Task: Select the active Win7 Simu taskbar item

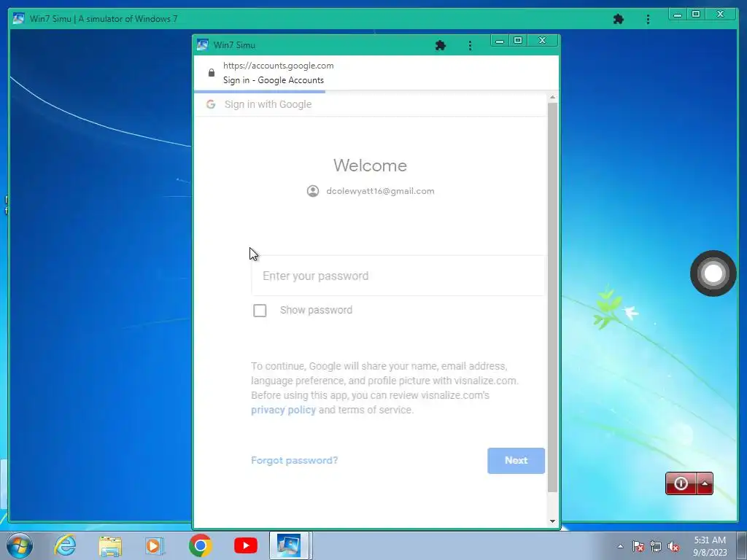Action: pos(290,545)
